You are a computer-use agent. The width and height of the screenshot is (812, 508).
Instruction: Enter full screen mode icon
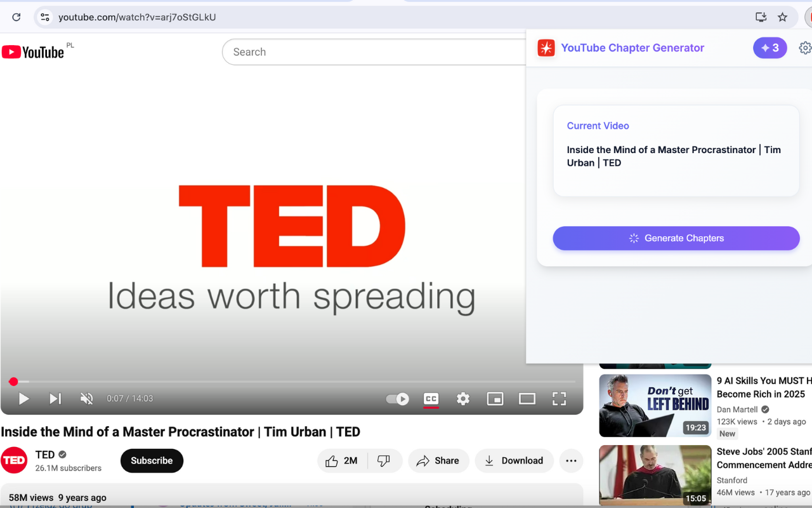559,399
